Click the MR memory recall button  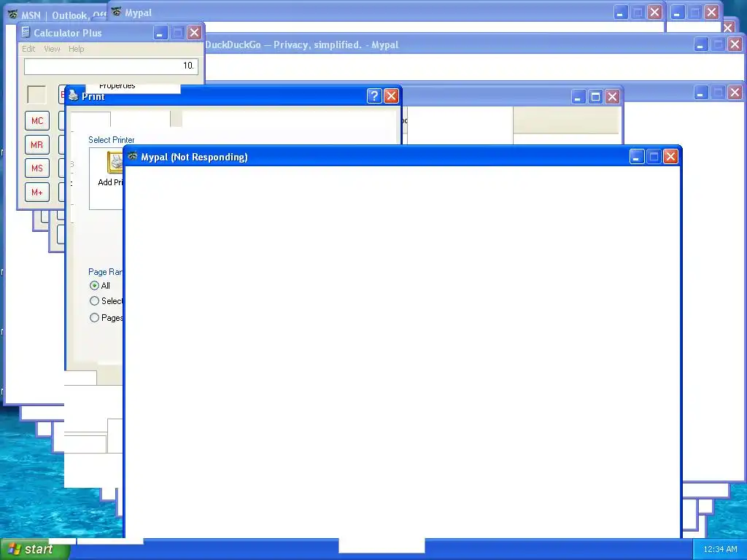[x=37, y=145]
